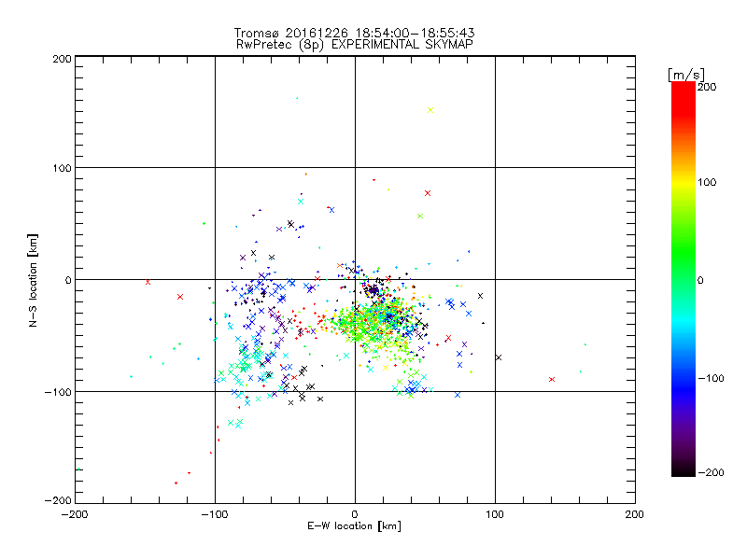Screen dimensions: 747x560
Task: Click the title "Tromsø 20161226 18:54:00-18:55:43"
Action: click(354, 33)
